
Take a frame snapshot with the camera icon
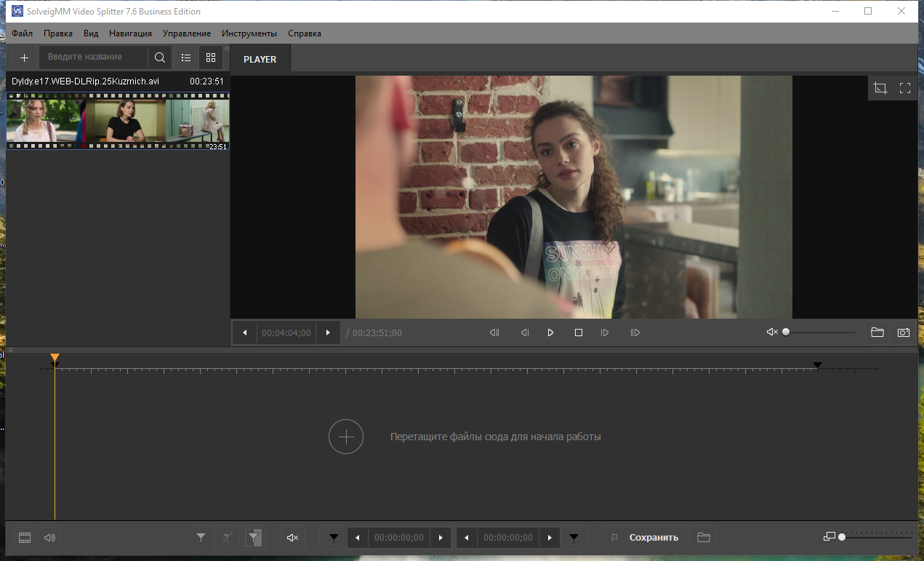(904, 333)
